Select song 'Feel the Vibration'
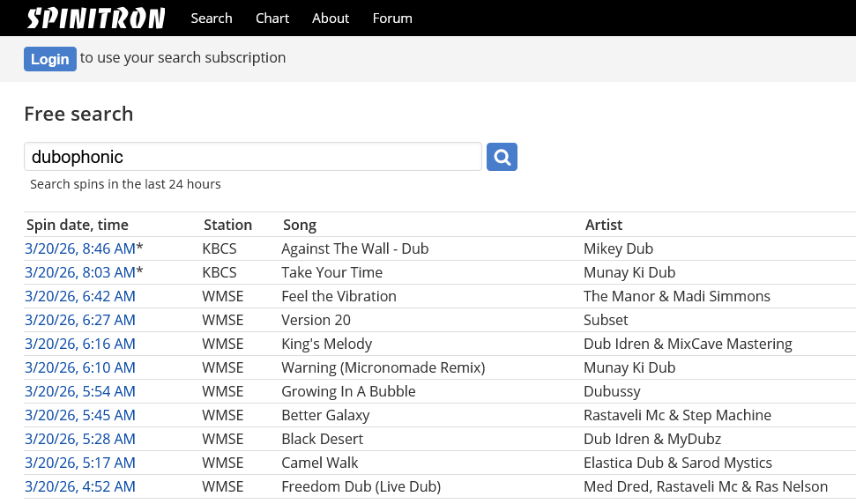Viewport: 856px width, 504px height. tap(339, 296)
